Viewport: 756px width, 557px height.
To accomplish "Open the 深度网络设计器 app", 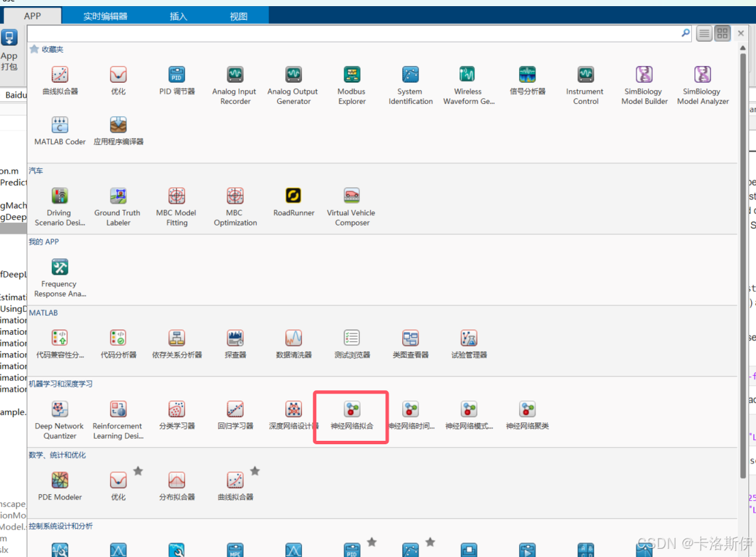I will (293, 415).
